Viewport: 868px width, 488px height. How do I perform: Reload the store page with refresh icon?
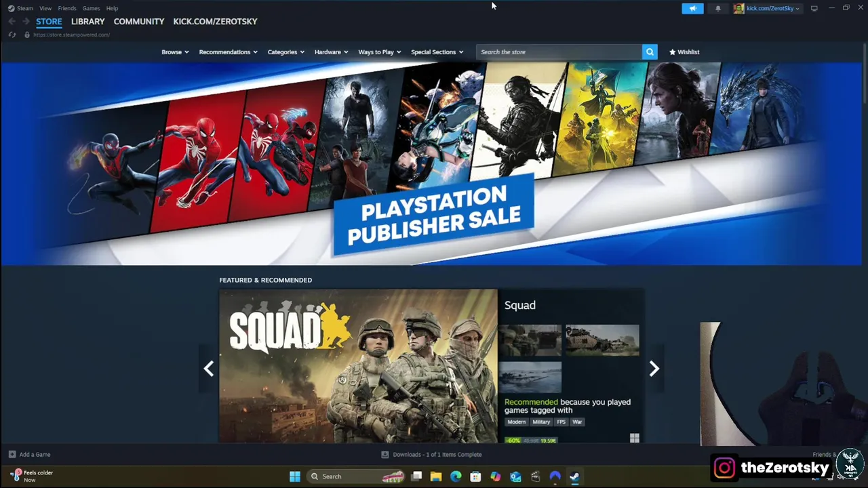coord(12,35)
